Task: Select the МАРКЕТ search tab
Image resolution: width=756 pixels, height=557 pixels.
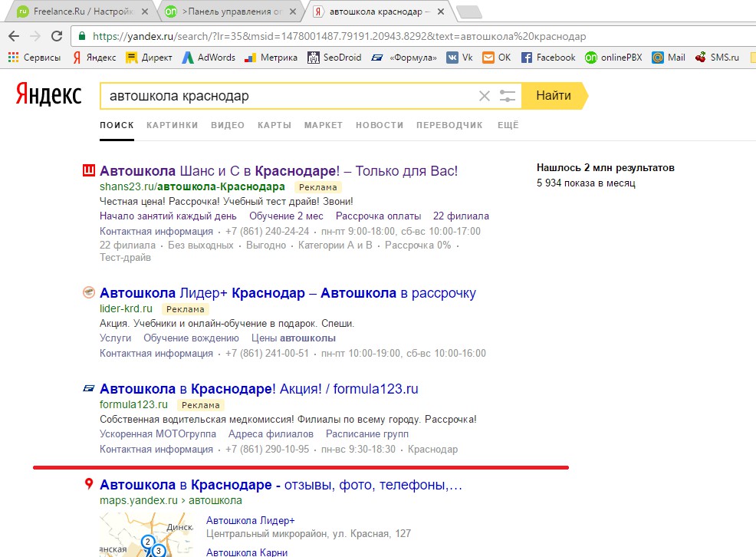Action: (x=324, y=125)
